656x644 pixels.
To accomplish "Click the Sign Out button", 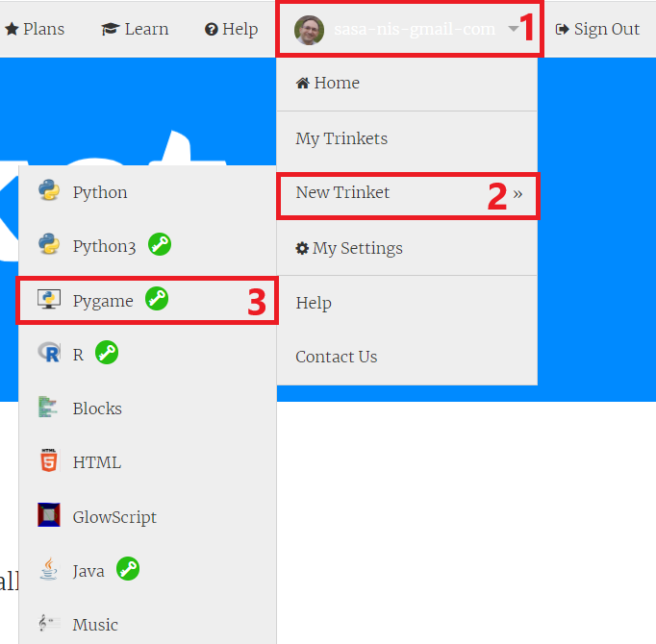I will 597,29.
